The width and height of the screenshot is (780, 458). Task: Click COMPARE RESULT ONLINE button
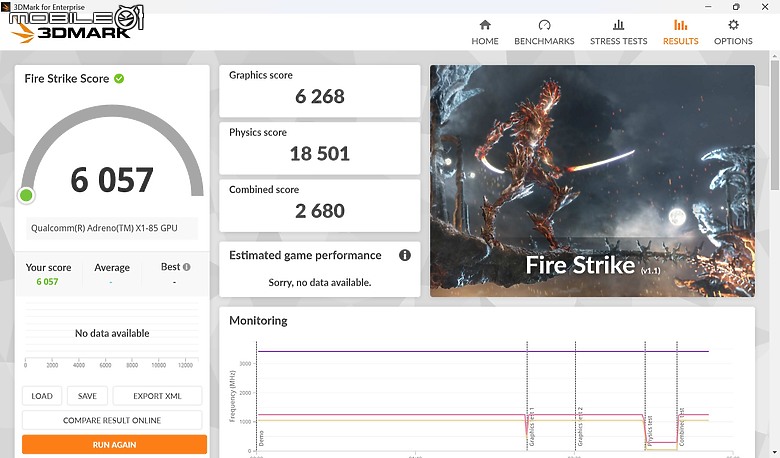click(112, 420)
